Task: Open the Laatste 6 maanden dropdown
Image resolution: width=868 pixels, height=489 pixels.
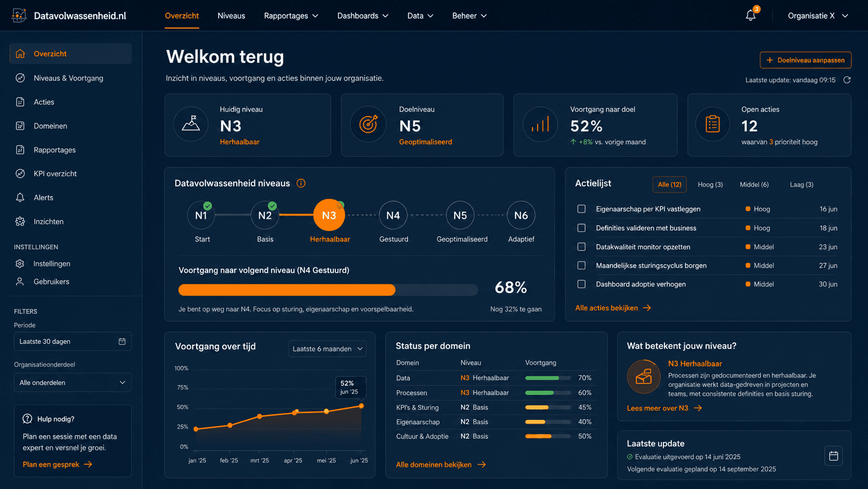Action: (x=327, y=349)
